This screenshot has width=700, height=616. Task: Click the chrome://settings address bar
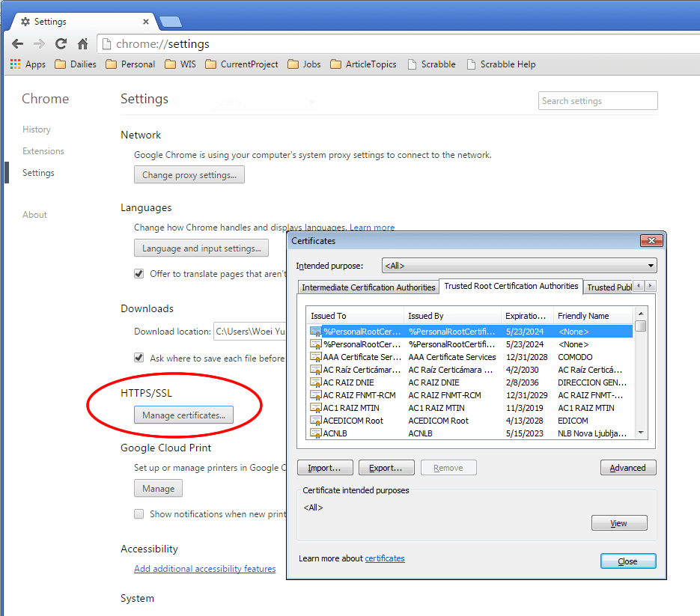tap(398, 43)
